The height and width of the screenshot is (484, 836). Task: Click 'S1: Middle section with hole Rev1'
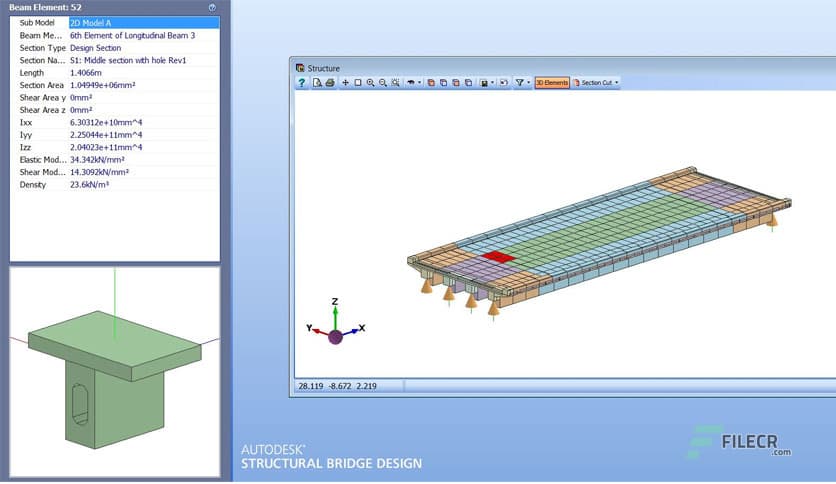pos(128,60)
